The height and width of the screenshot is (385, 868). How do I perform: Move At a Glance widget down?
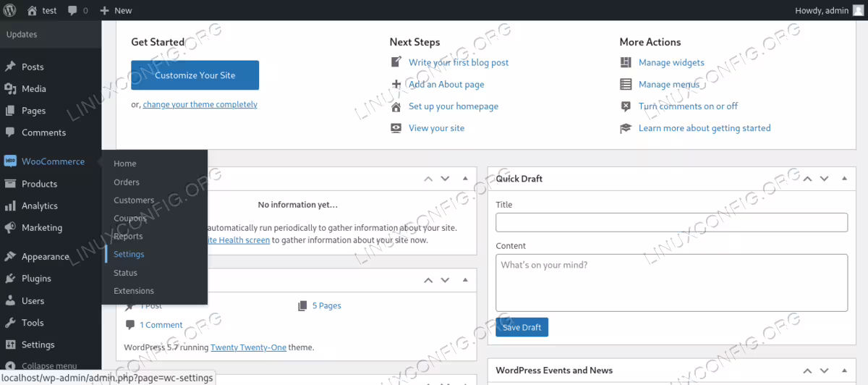pos(446,280)
